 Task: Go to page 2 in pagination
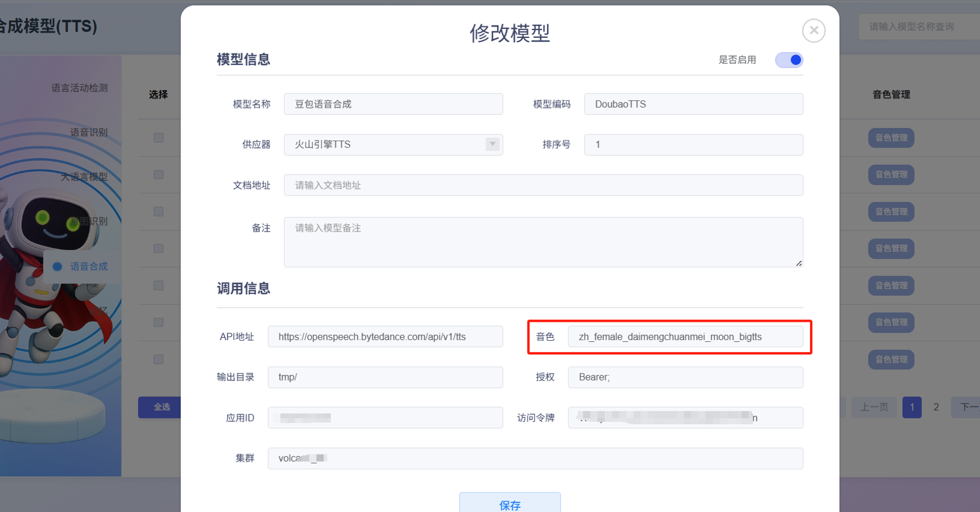click(936, 407)
